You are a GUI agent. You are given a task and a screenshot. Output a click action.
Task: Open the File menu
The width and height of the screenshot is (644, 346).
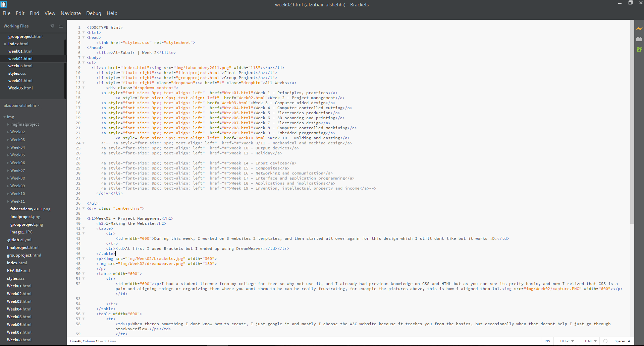point(6,13)
